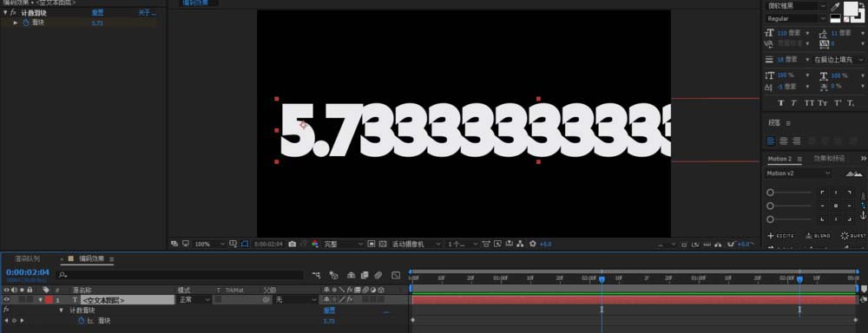Open resolution 完整 dropdown

click(x=343, y=244)
